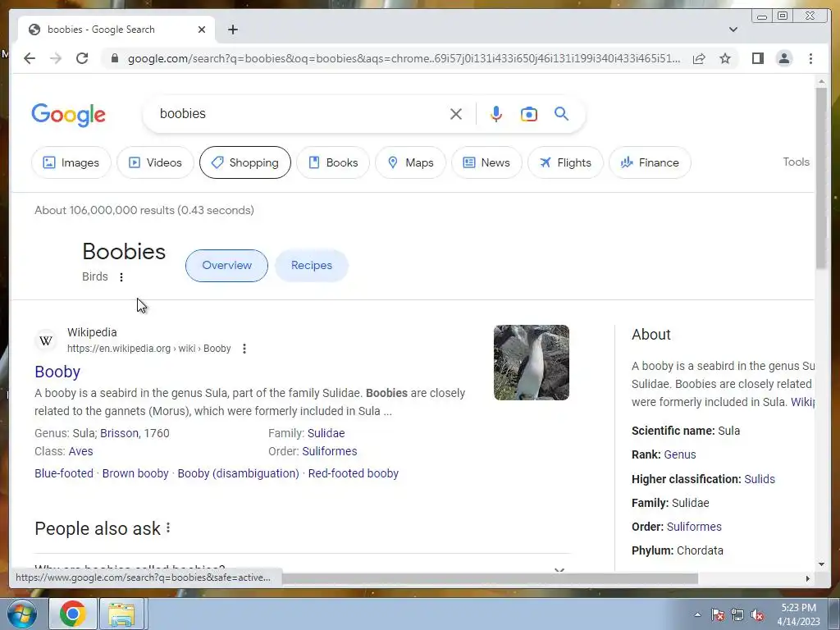Expand the first People also ask question

[x=302, y=568]
